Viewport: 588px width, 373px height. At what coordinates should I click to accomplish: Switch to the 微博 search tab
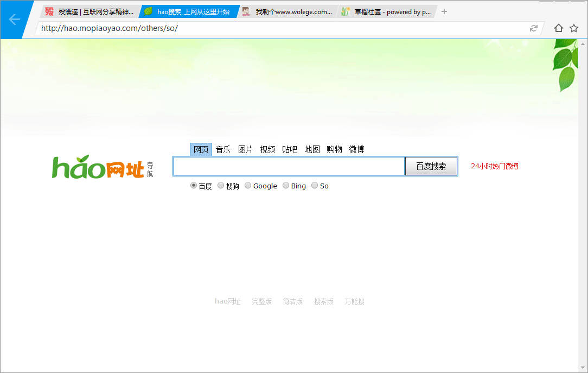pyautogui.click(x=356, y=149)
